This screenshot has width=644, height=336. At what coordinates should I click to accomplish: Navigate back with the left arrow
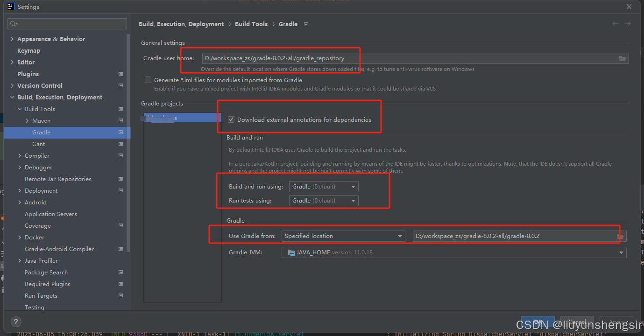coord(615,24)
